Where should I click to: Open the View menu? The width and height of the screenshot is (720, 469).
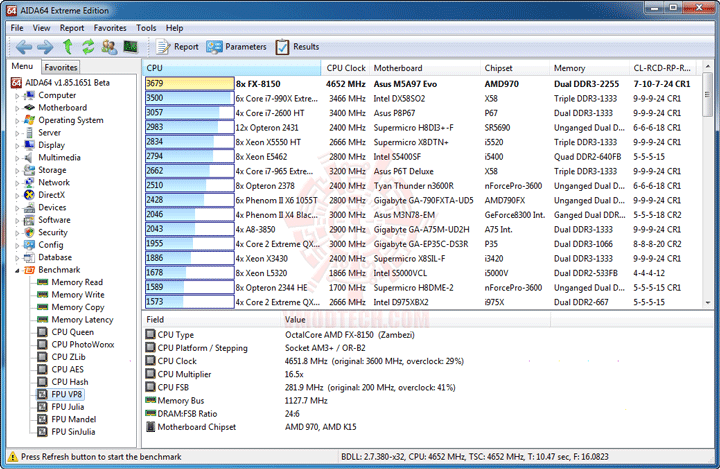(x=41, y=28)
